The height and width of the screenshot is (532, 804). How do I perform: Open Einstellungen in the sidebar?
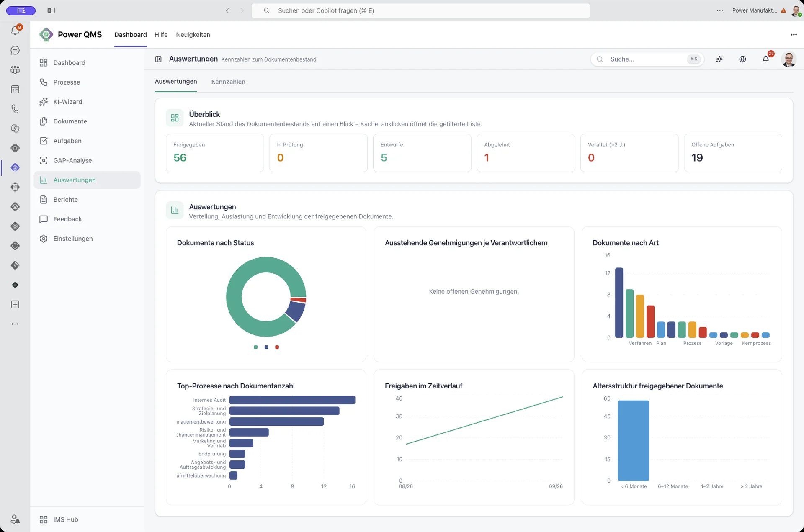point(87,239)
